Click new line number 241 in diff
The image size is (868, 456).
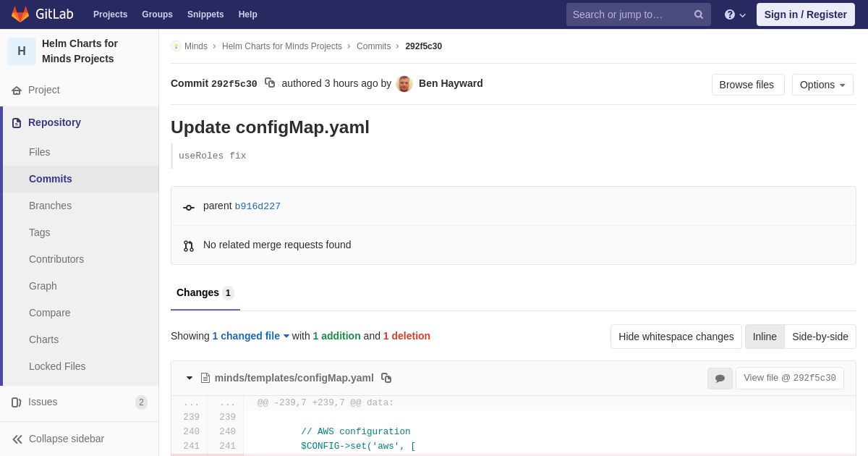point(227,446)
